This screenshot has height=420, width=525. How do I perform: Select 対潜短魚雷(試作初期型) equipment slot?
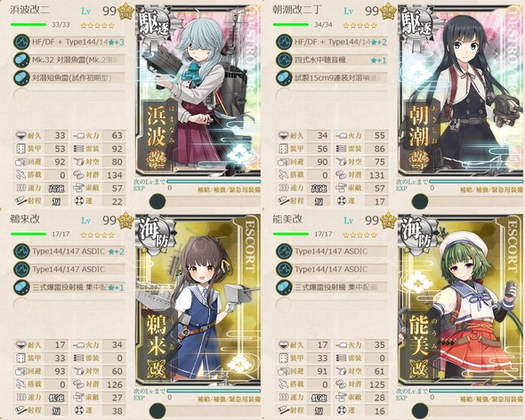click(69, 78)
